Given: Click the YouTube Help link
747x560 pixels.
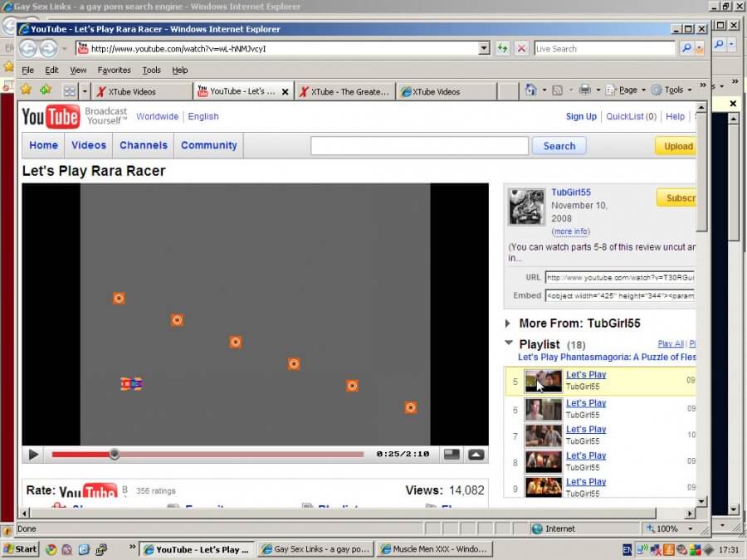Looking at the screenshot, I should [675, 116].
